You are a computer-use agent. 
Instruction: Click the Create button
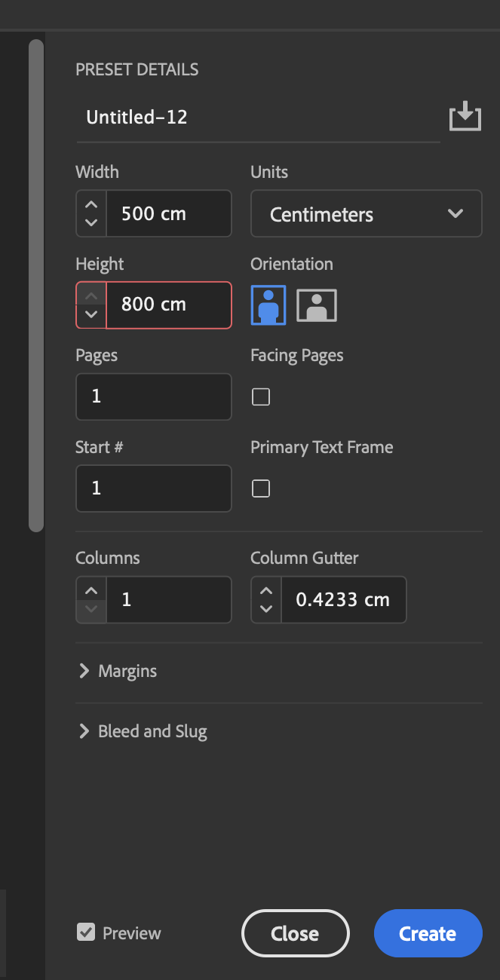[428, 933]
